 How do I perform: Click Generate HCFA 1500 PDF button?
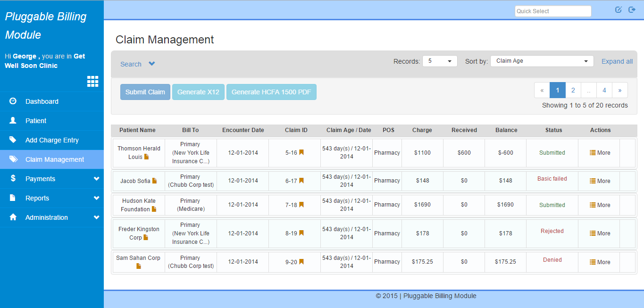coord(271,92)
